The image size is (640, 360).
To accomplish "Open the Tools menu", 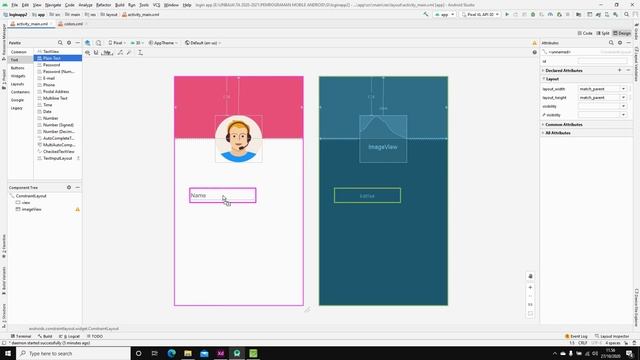I will point(144,5).
